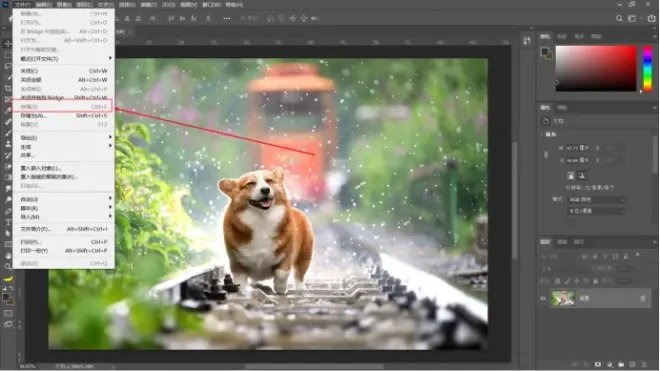
Task: Choose Save (Ctrl+S) from File menu
Action: [x=64, y=107]
